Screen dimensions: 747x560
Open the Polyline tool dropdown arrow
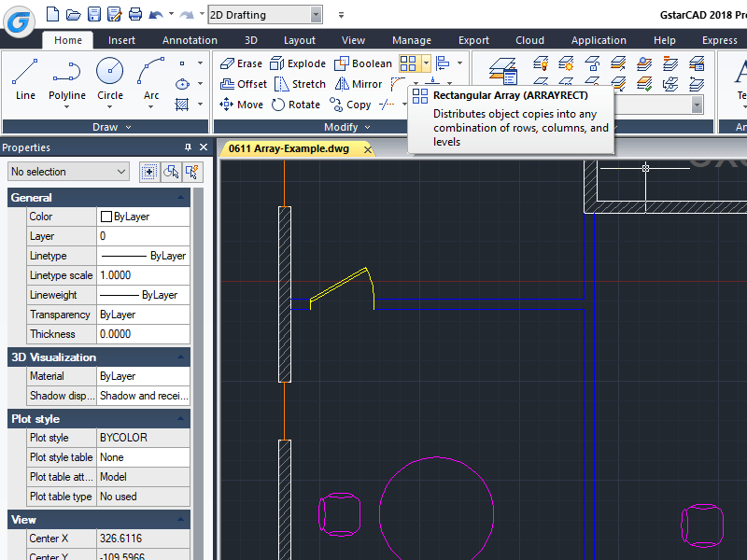pos(66,107)
